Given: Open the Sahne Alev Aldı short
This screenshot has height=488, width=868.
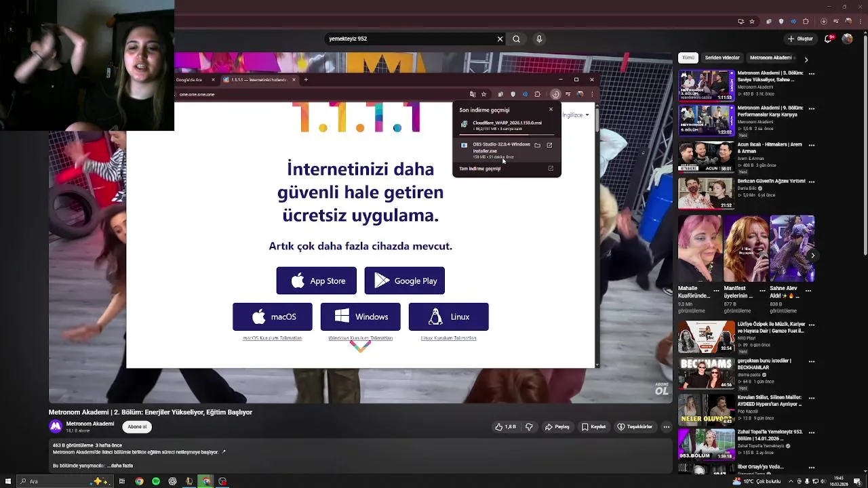Looking at the screenshot, I should coord(792,249).
